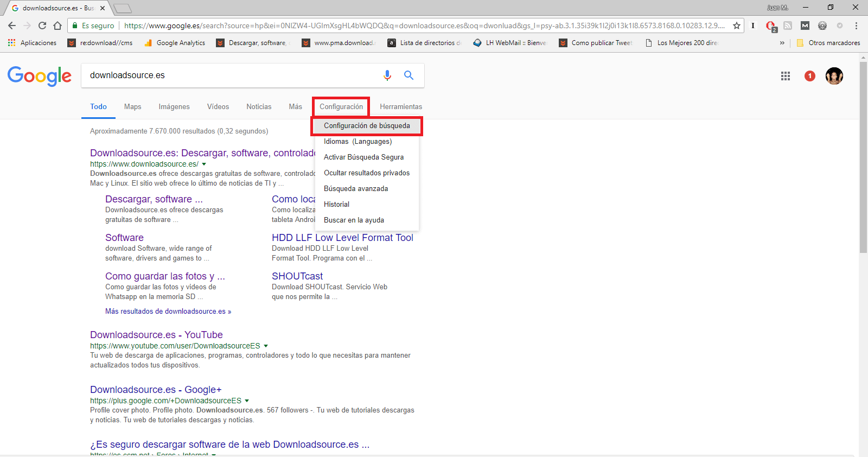Open Como guardar las fotos sitelink
The height and width of the screenshot is (457, 868).
pos(165,276)
